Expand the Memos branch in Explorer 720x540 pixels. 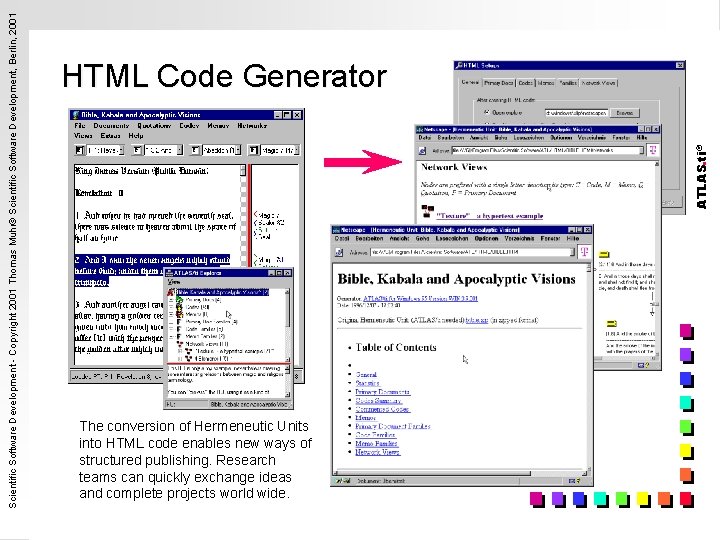point(171,315)
